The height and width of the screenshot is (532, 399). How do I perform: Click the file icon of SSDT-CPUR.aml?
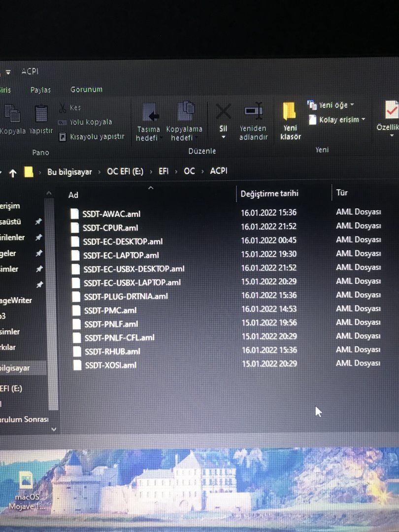(75, 228)
